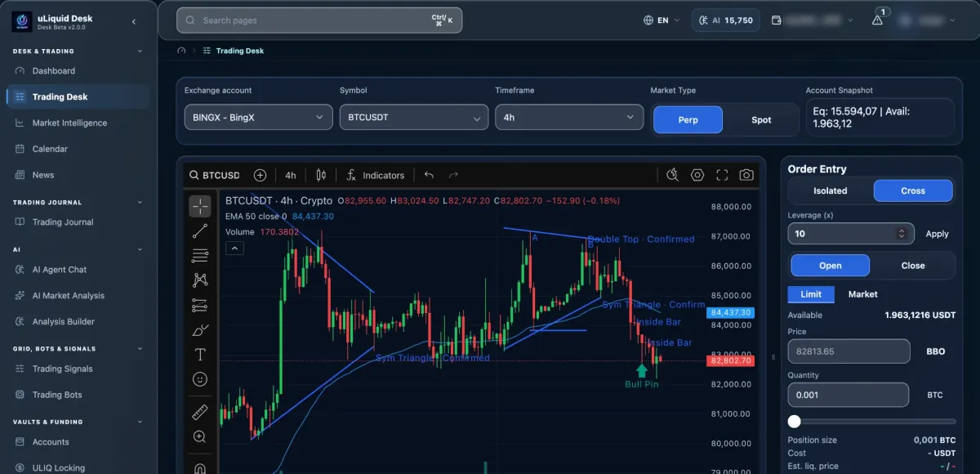Screen dimensions: 980x474
Task: Switch market type to Spot
Action: coord(761,119)
